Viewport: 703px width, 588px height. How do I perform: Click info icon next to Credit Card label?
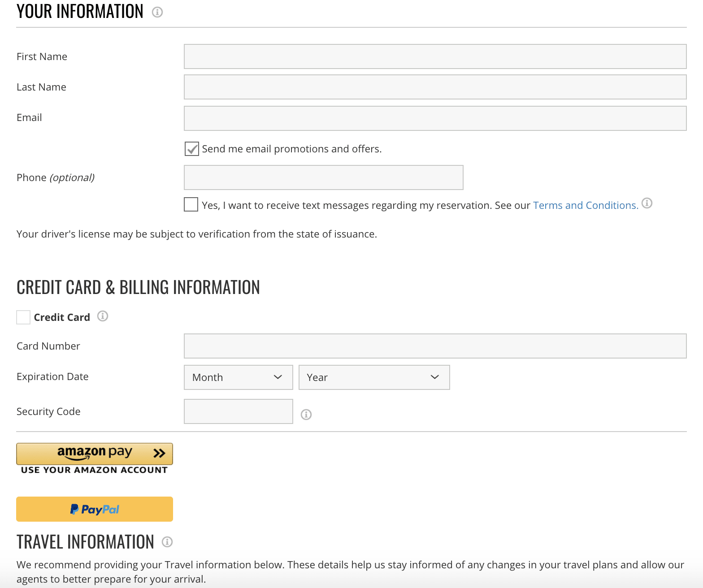[103, 316]
